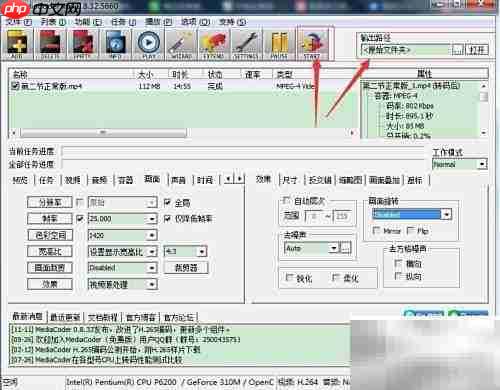The image size is (500, 390).
Task: Click the 打开 output folder button
Action: [477, 50]
